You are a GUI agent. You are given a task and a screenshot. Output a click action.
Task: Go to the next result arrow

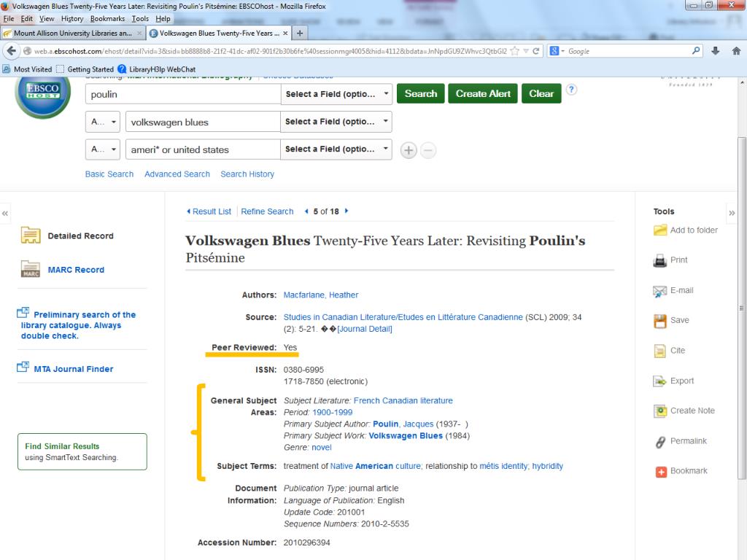[x=347, y=211]
